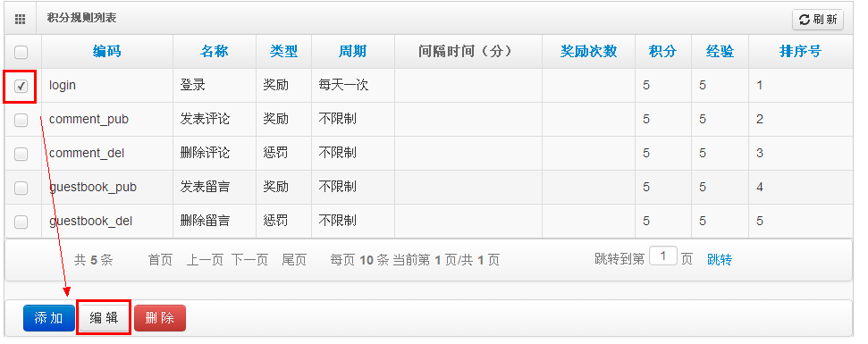Sort by the 排序号 column header

pyautogui.click(x=800, y=52)
